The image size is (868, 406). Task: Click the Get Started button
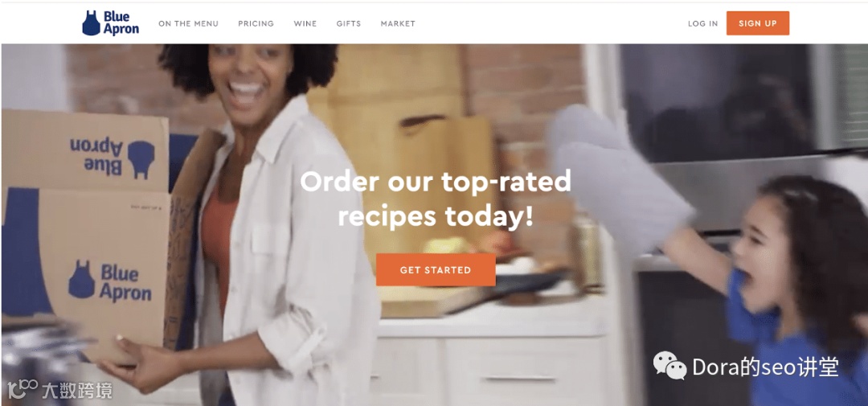pyautogui.click(x=436, y=270)
